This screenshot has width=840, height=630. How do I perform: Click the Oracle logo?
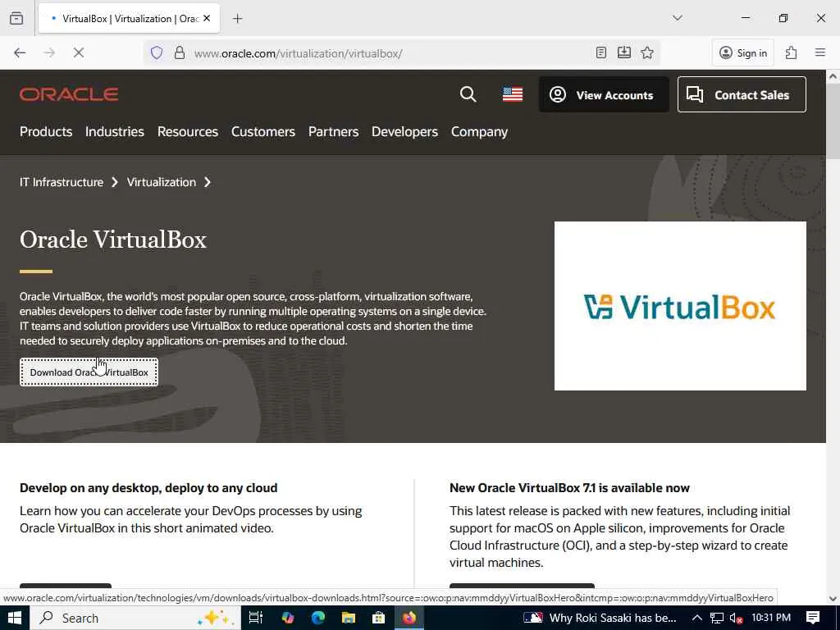pyautogui.click(x=69, y=94)
